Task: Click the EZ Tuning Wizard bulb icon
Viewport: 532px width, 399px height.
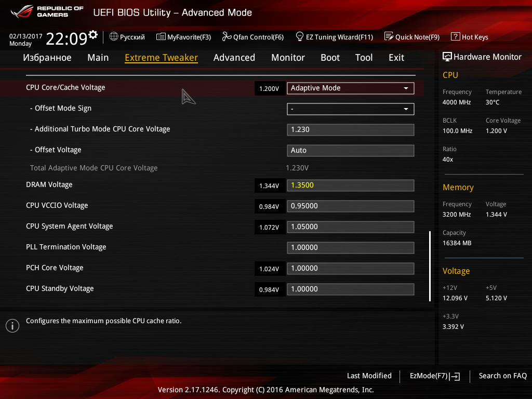Action: point(300,36)
